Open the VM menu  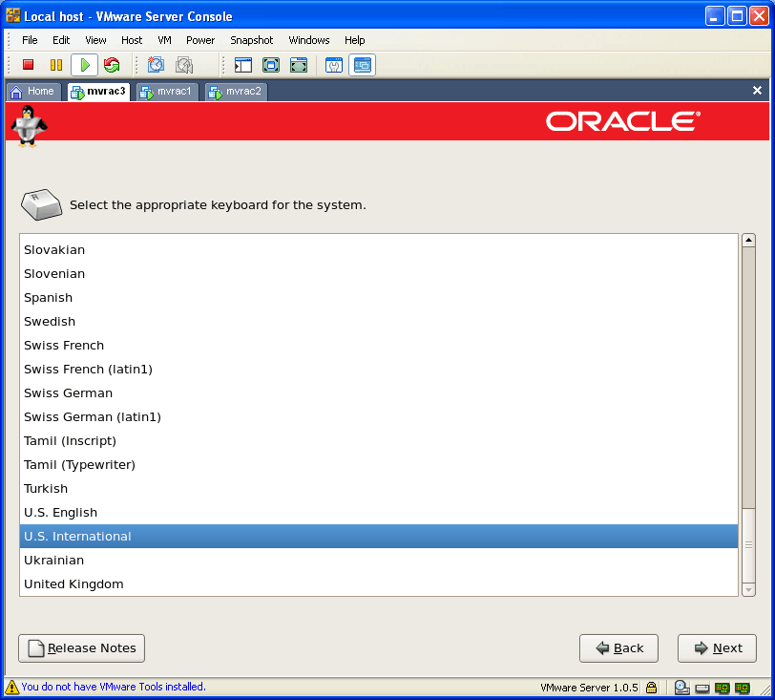click(164, 40)
